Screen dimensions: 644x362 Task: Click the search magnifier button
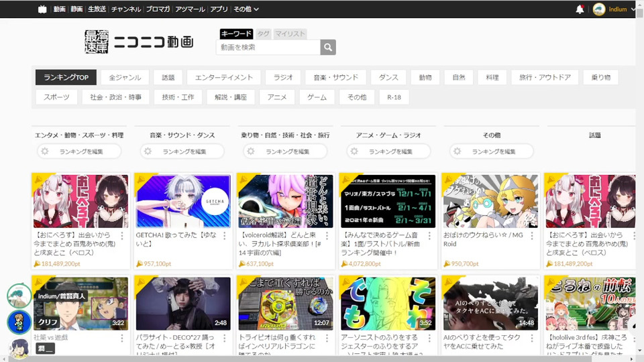point(328,47)
